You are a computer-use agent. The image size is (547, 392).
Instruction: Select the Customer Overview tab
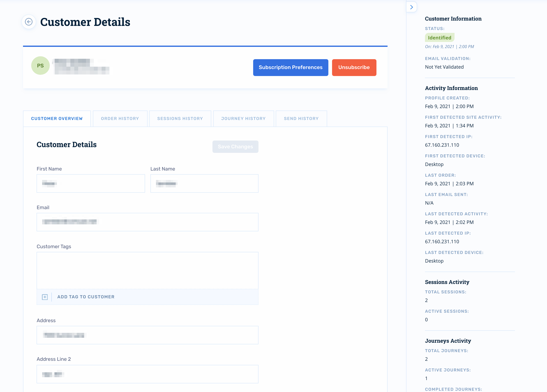pos(57,119)
